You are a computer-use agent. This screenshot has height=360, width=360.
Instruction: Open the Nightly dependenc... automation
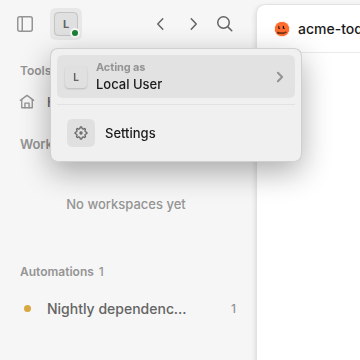(x=128, y=309)
